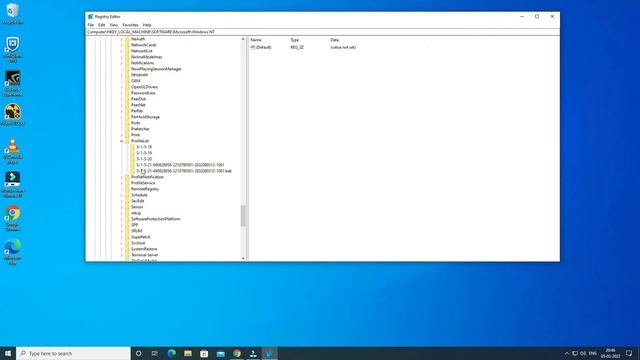Image resolution: width=640 pixels, height=360 pixels.
Task: Expand the Schedule key
Action: tap(122, 195)
